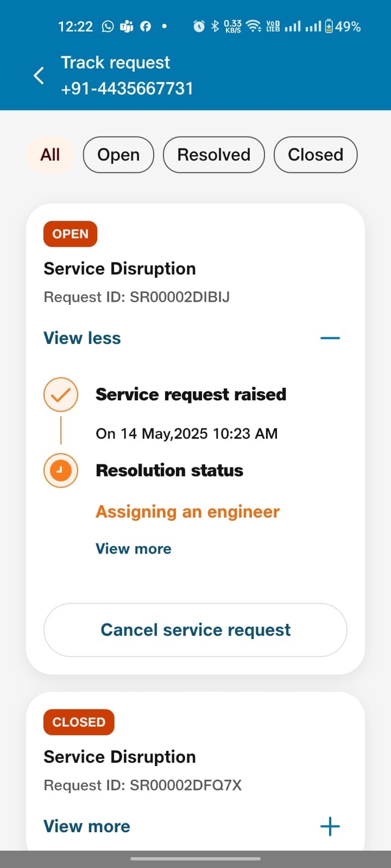Tap the orange clock pending icon

61,470
